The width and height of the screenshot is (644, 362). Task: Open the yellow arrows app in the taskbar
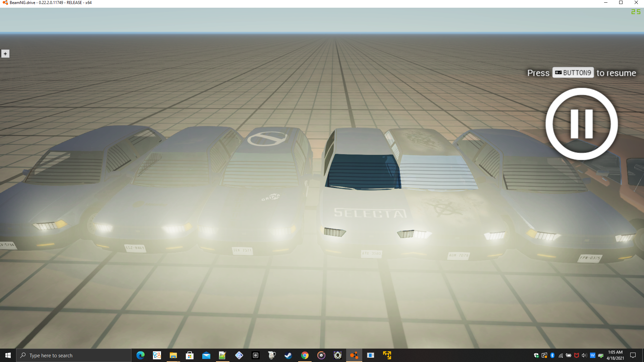point(387,355)
